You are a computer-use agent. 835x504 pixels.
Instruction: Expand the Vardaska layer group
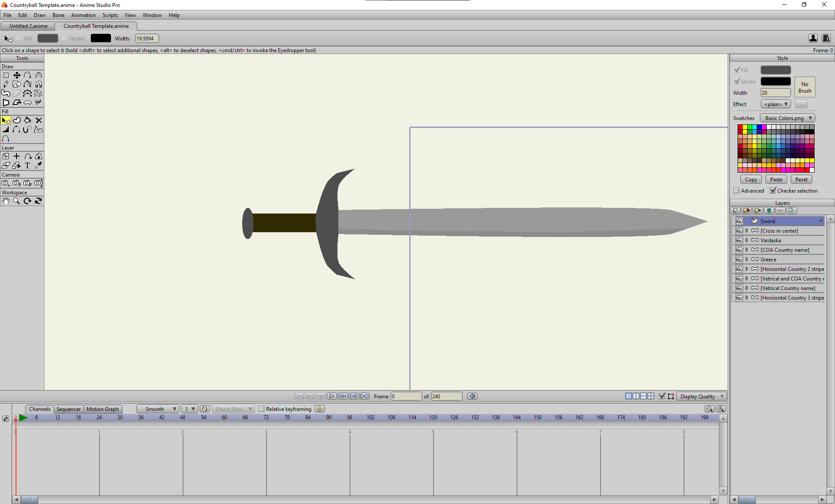click(x=747, y=240)
